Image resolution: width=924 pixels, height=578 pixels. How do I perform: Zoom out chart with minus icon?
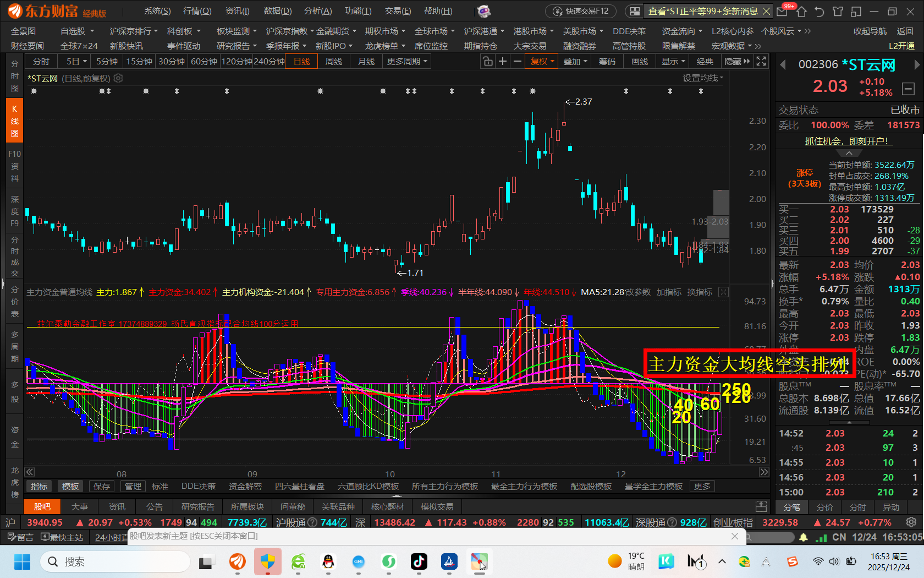coord(517,62)
